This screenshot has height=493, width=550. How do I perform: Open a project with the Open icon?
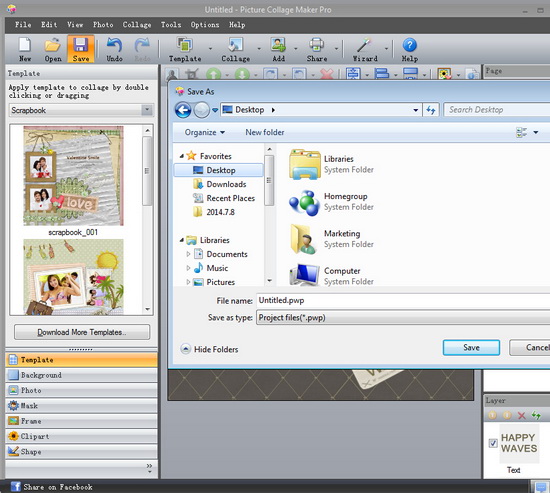(x=53, y=45)
